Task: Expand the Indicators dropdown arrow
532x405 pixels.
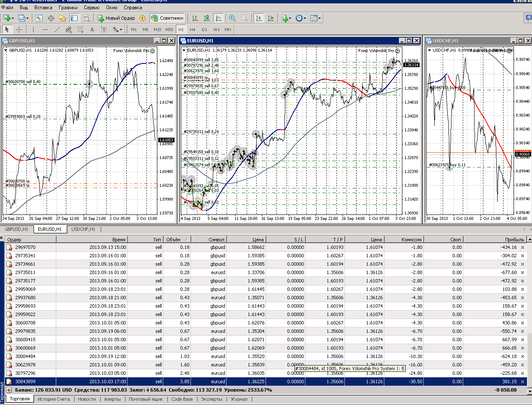Action: pos(290,18)
